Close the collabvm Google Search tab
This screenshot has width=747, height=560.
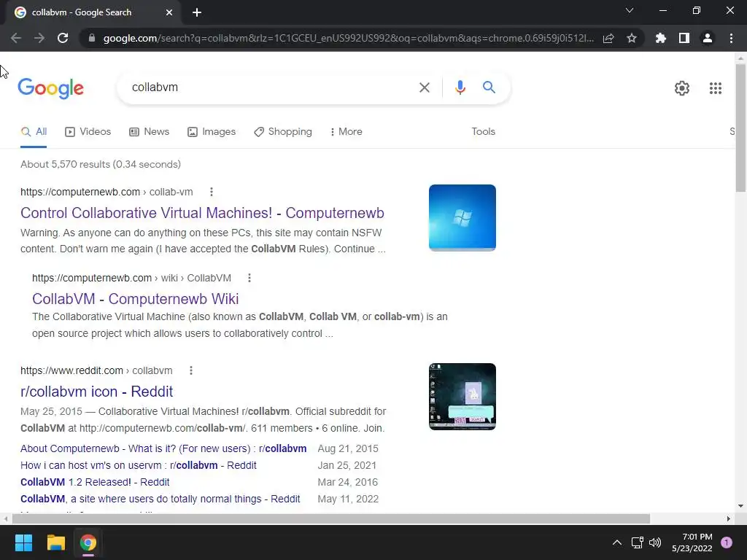169,12
